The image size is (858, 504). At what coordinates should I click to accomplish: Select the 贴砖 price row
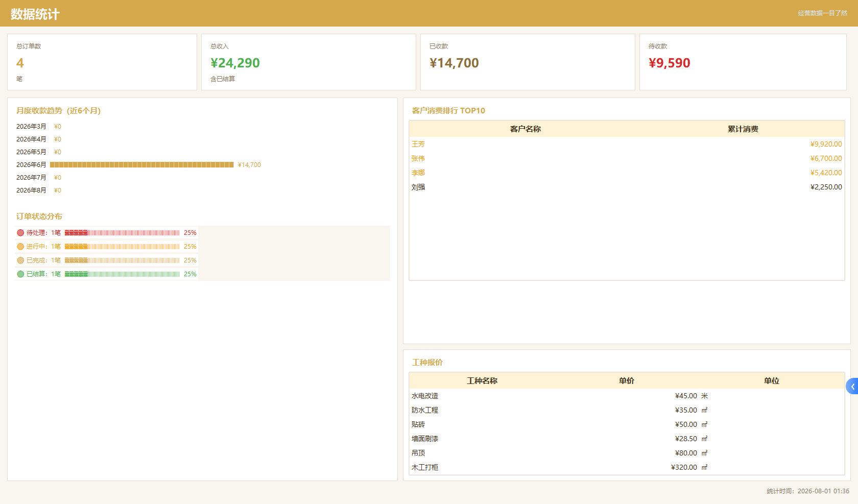pyautogui.click(x=627, y=424)
